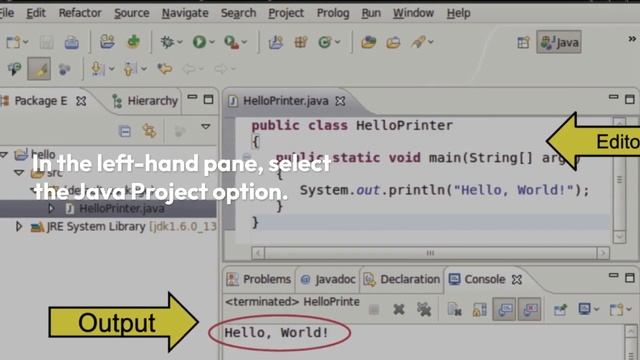
Task: Click Display Selected Console monitor icon
Action: [584, 309]
